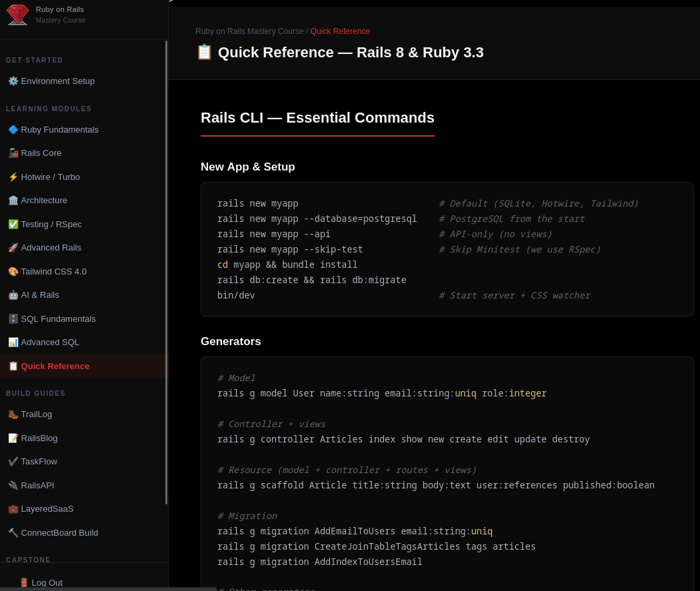This screenshot has height=591, width=700.
Task: Open the Environment Setup page
Action: 83,81
